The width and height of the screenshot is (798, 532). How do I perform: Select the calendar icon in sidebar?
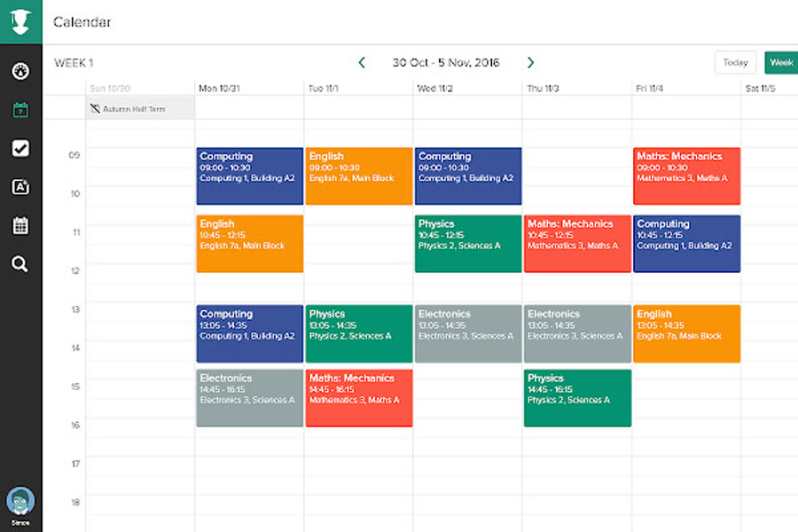coord(20,109)
